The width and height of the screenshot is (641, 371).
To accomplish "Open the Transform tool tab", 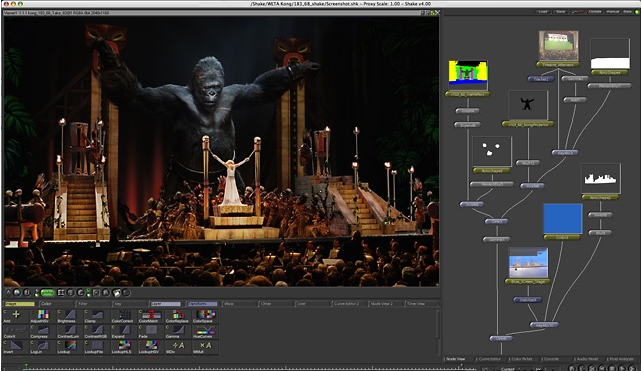I will point(202,304).
